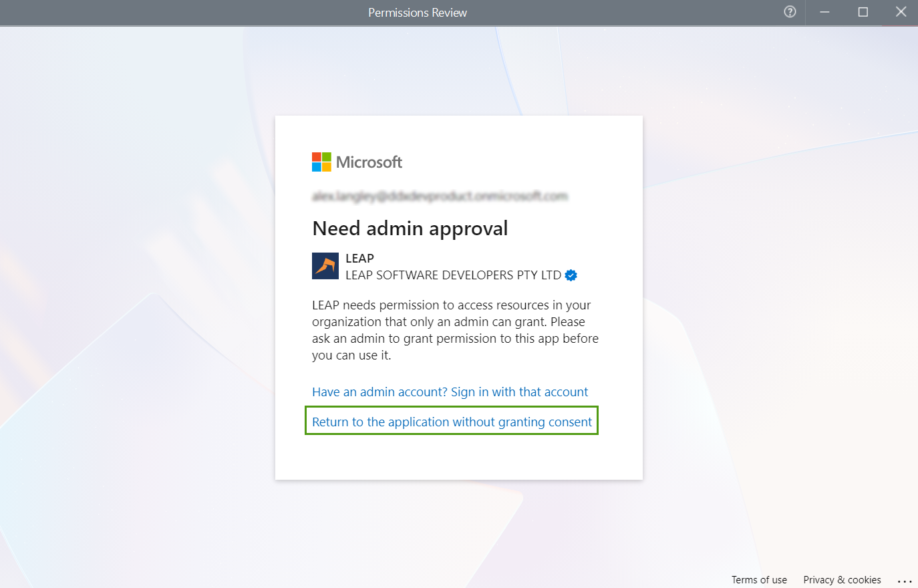Click the "Permissions Review" window title text
This screenshot has width=918, height=588.
418,13
